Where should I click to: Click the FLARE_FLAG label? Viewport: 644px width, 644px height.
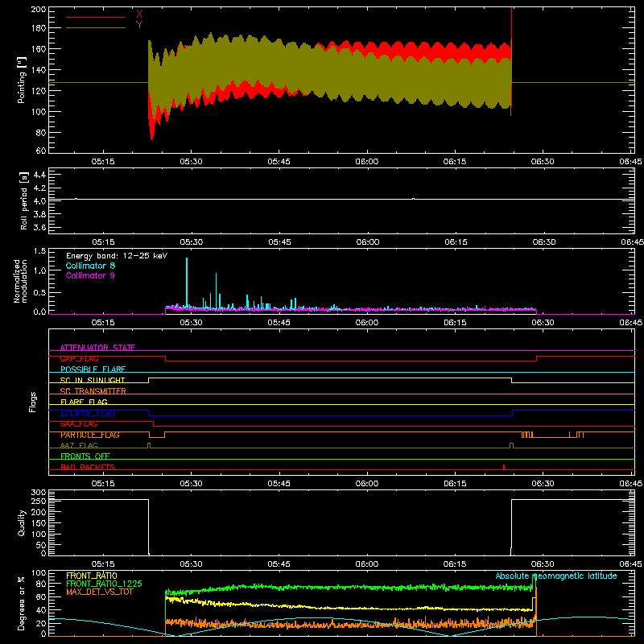84,402
